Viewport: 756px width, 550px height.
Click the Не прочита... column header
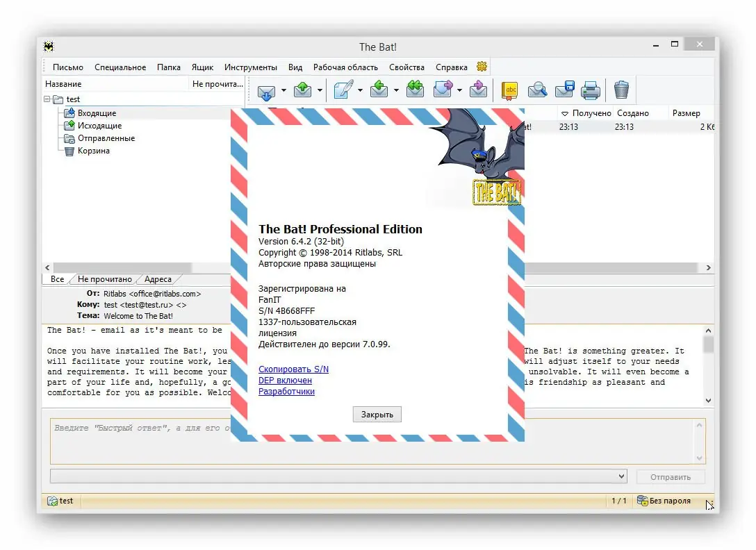pyautogui.click(x=217, y=84)
